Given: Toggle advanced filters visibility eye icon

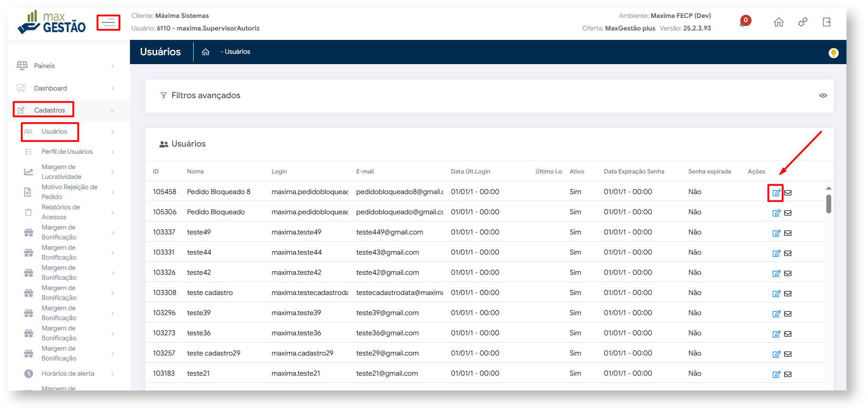Looking at the screenshot, I should pyautogui.click(x=823, y=95).
